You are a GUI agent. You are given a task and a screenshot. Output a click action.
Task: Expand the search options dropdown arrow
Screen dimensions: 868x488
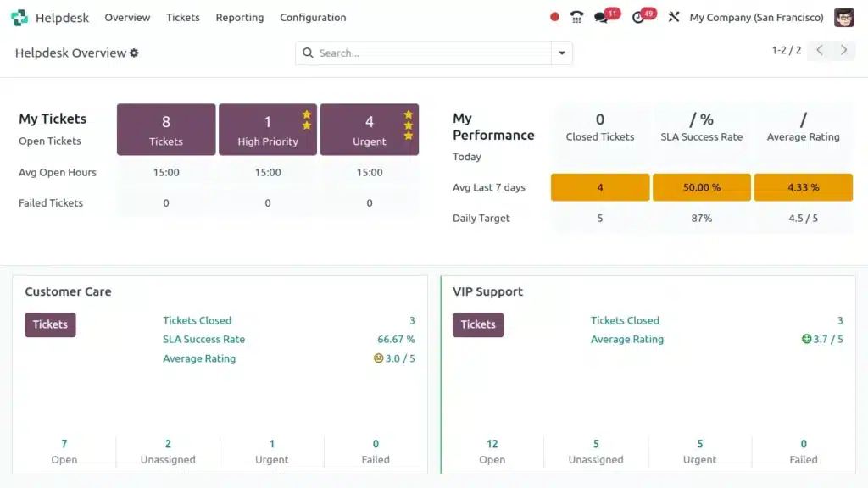(561, 53)
